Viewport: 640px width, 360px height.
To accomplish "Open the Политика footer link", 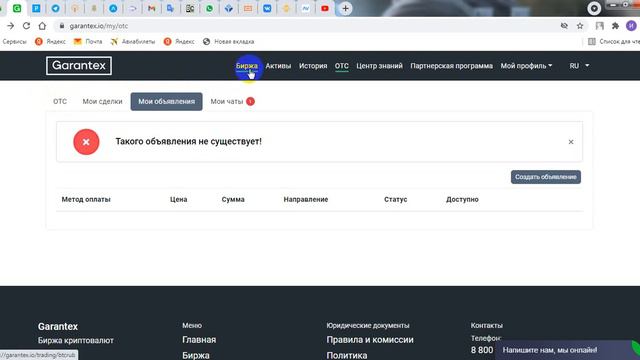I will pyautogui.click(x=347, y=355).
